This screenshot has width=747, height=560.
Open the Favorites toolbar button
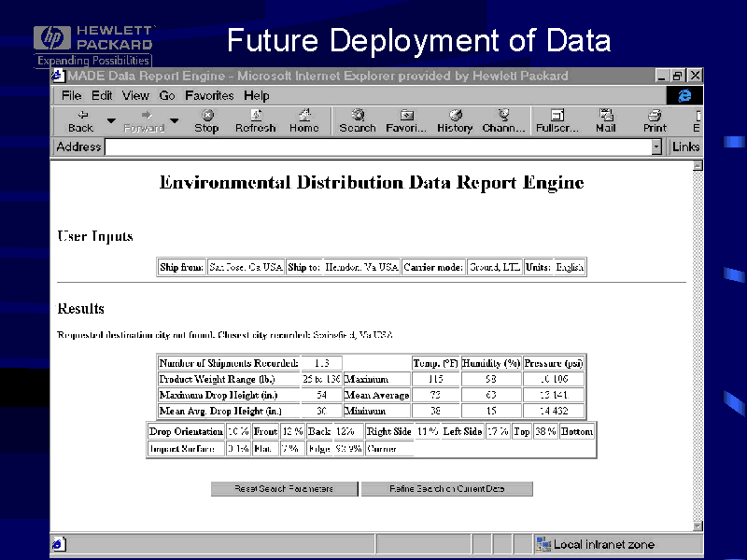point(406,120)
